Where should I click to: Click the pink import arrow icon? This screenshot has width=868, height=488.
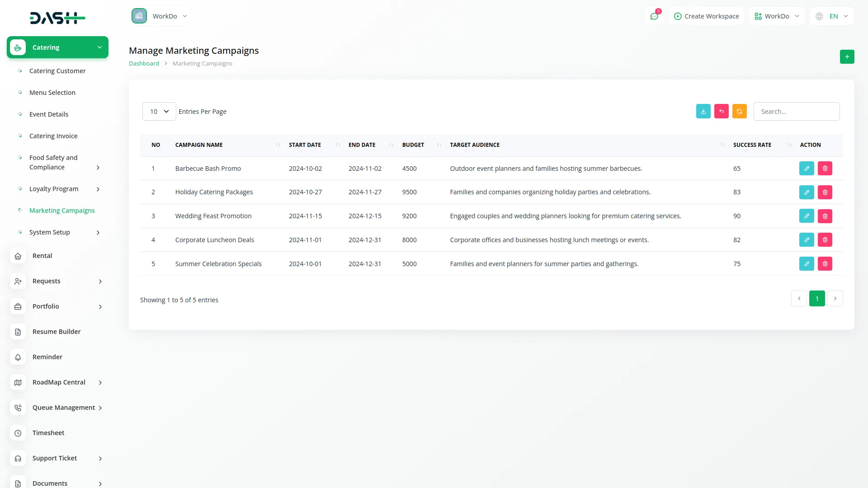click(x=721, y=112)
